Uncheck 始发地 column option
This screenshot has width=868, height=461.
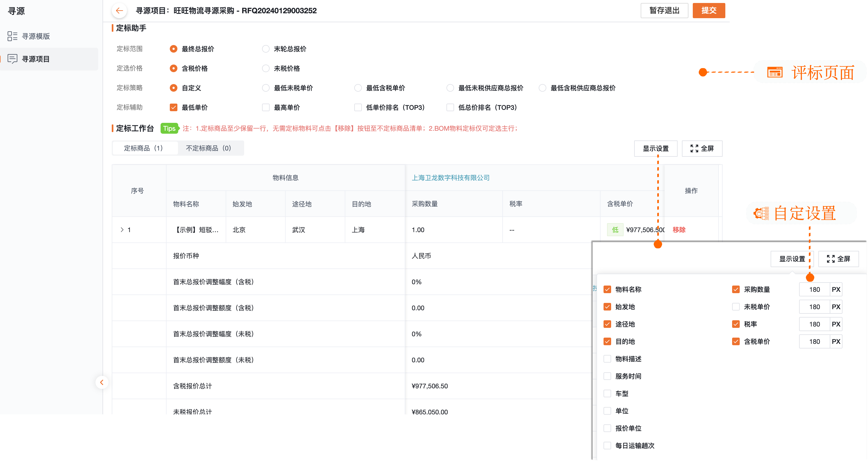click(x=607, y=307)
